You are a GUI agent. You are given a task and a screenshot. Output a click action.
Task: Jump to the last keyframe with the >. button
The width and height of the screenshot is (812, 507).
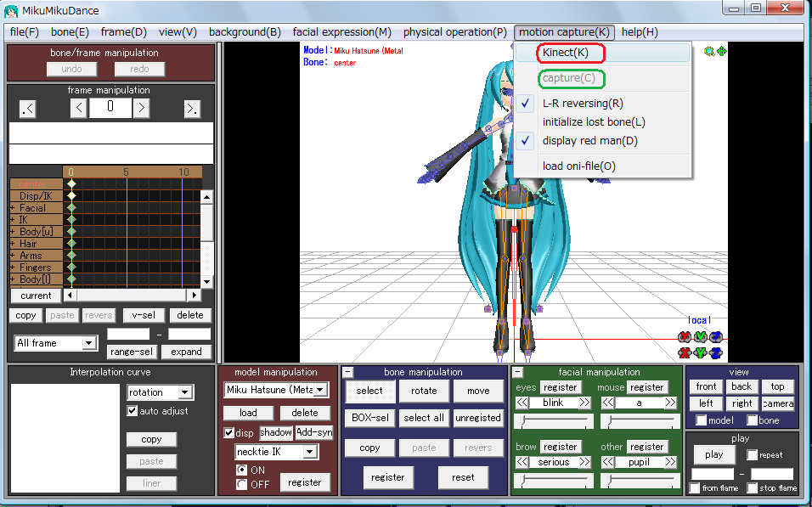tap(192, 109)
